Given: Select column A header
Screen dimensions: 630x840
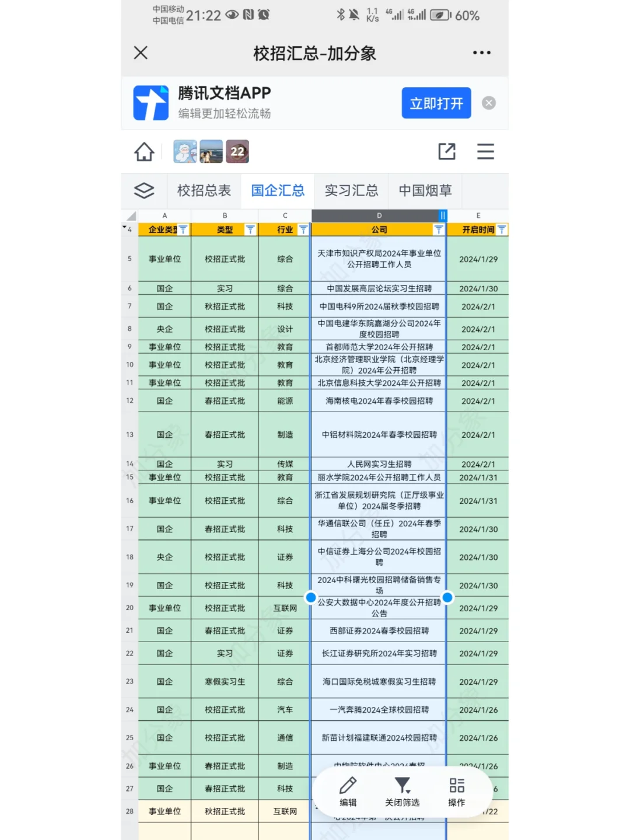Looking at the screenshot, I should pos(164,215).
